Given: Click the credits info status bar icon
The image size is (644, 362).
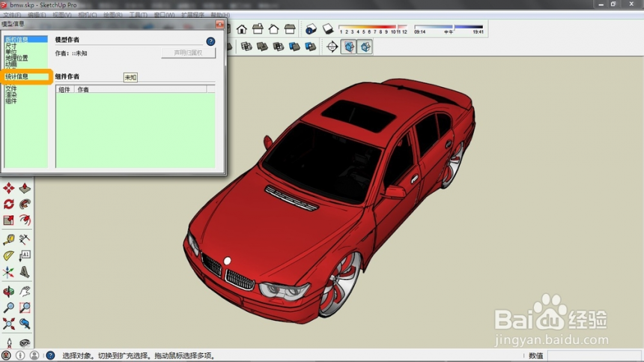Looking at the screenshot, I should (x=20, y=355).
